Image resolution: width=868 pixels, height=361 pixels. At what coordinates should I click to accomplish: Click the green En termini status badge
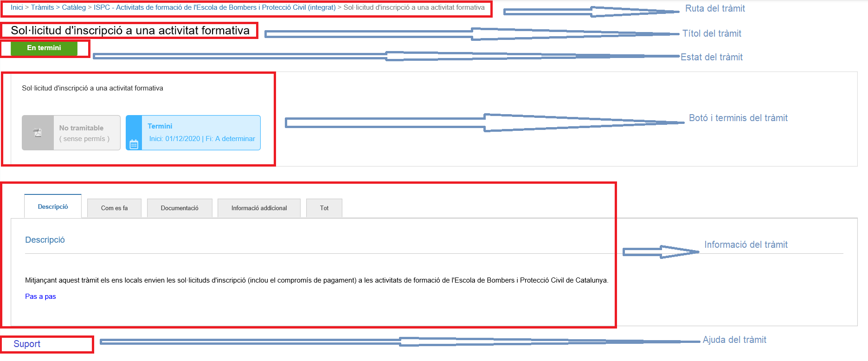click(x=44, y=48)
